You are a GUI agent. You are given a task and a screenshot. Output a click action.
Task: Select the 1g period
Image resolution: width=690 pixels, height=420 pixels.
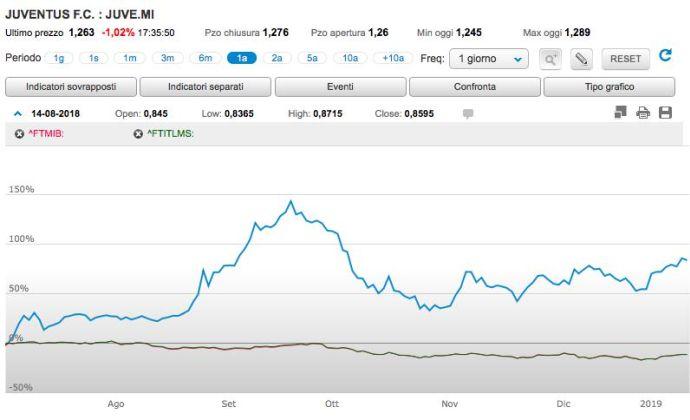tap(59, 58)
